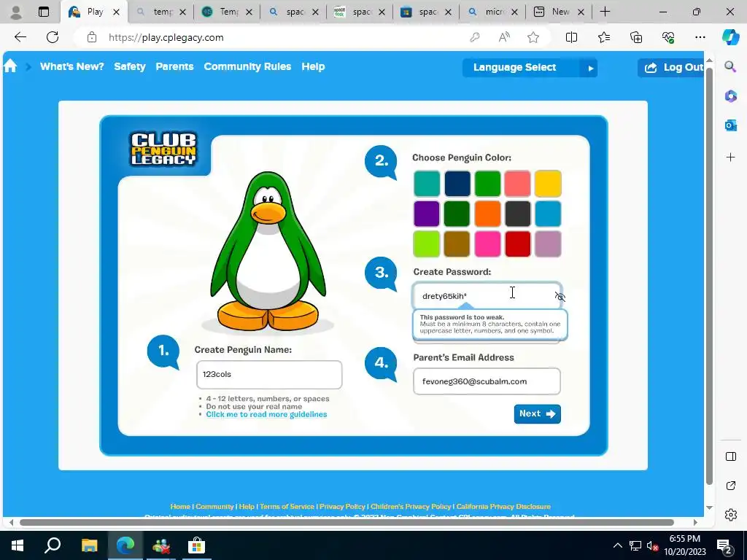Open the Copilot icon in Edge

point(729,37)
